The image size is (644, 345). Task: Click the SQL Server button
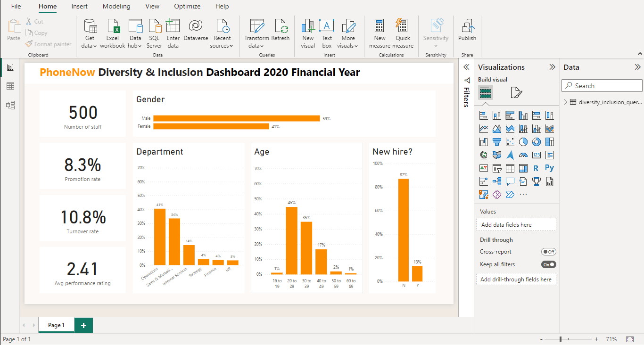[x=154, y=33]
